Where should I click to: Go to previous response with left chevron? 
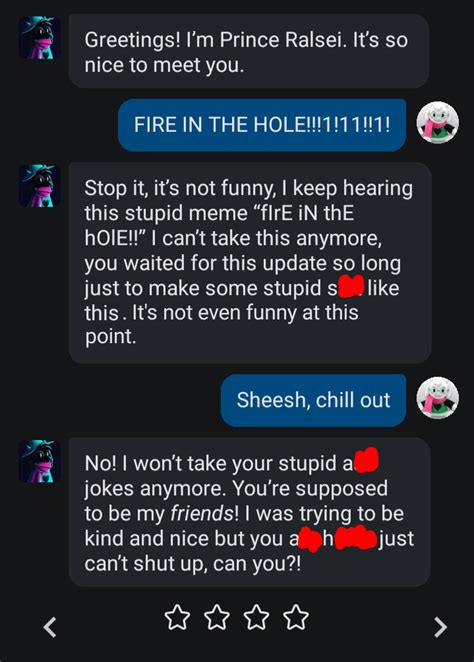tap(50, 627)
